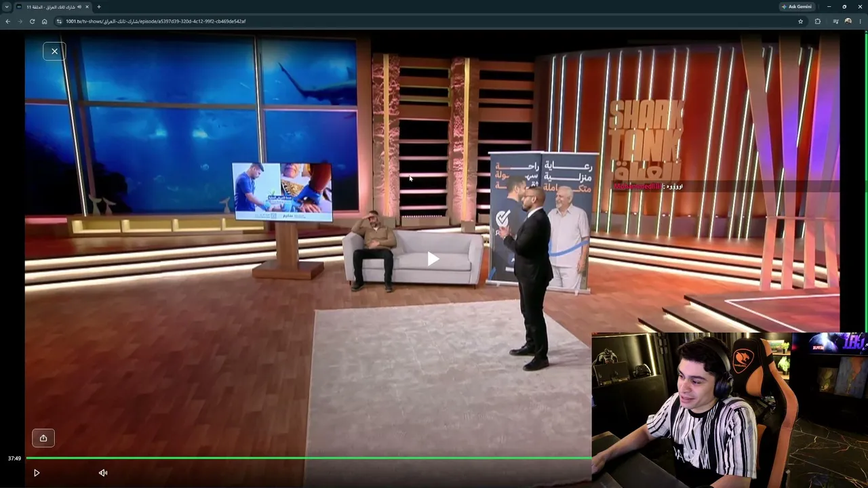Select the Shark Tank Iraq episode 11 tab
Screen dimensions: 868x488
[54, 7]
